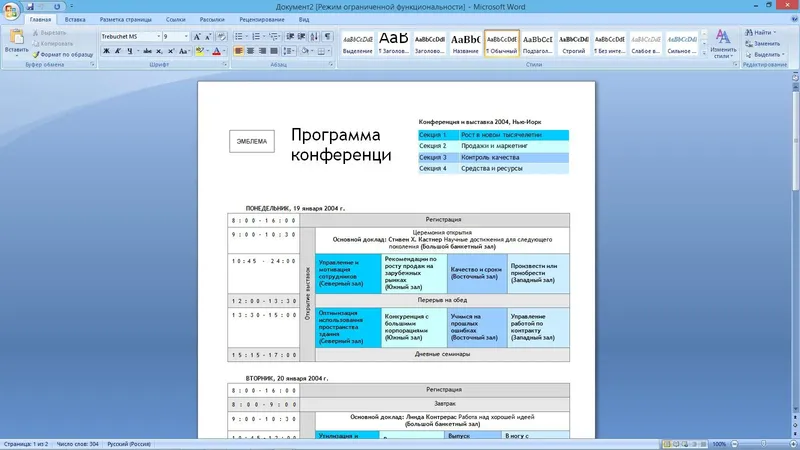800x450 pixels.
Task: Click Заменить replace button
Action: click(763, 44)
